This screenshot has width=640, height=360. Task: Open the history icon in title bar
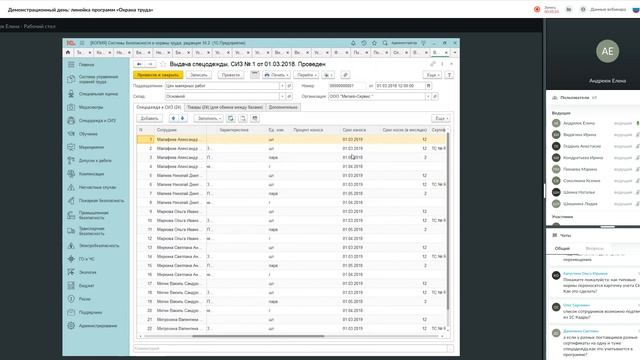coord(364,43)
